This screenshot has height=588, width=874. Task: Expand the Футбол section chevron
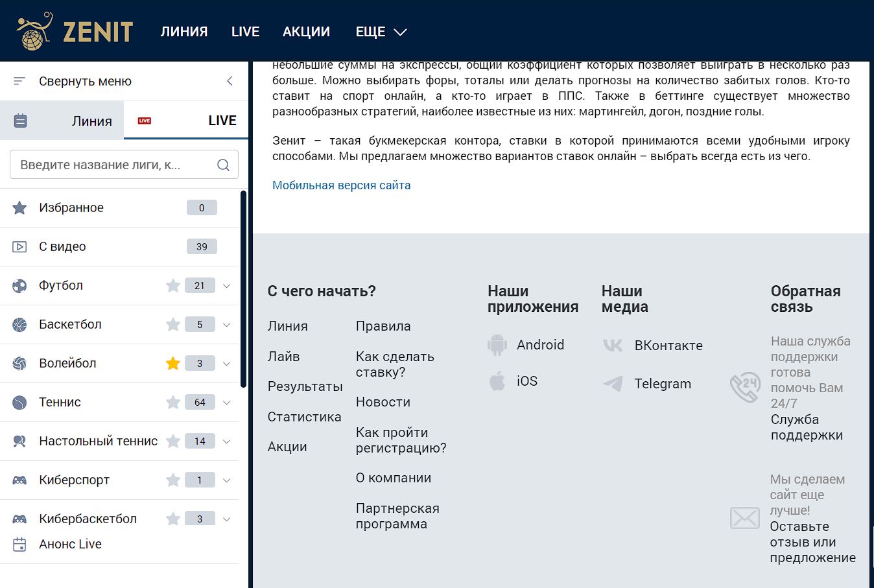click(x=227, y=286)
